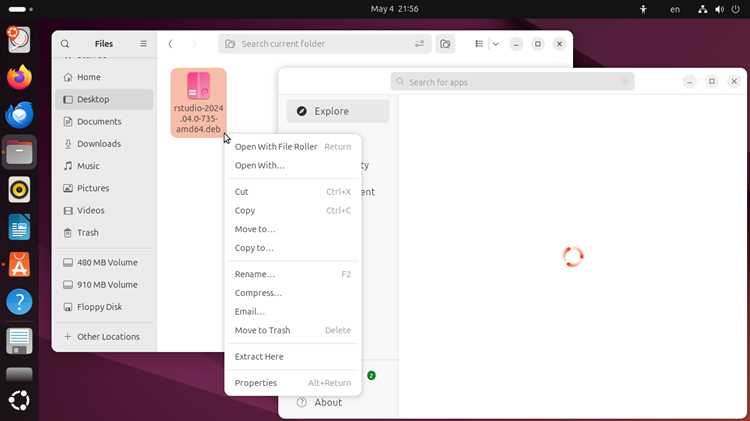Go back with the Files back arrow
The image size is (750, 421).
(170, 44)
